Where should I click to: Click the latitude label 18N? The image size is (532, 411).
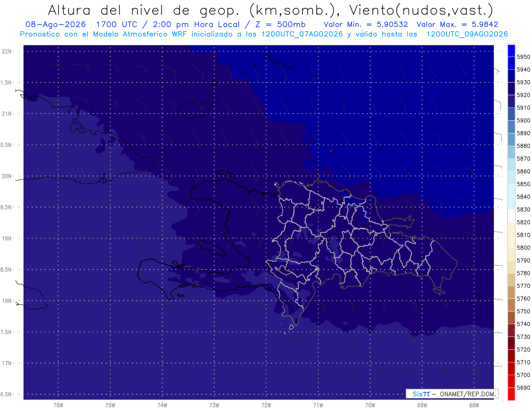pyautogui.click(x=6, y=301)
